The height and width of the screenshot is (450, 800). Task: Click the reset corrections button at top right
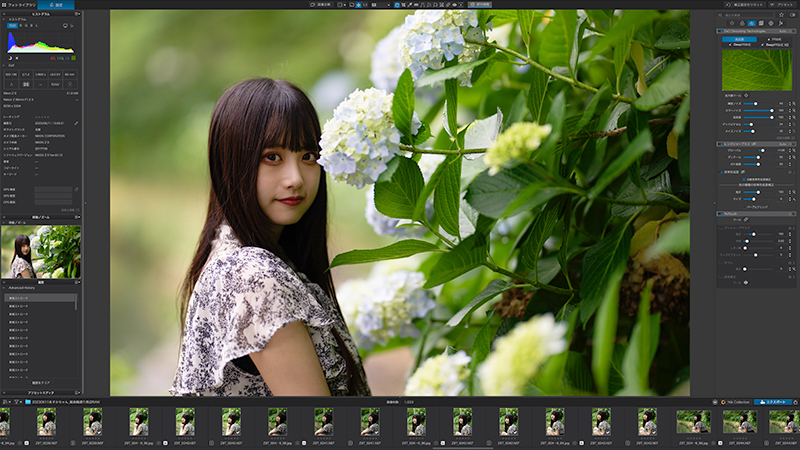745,5
